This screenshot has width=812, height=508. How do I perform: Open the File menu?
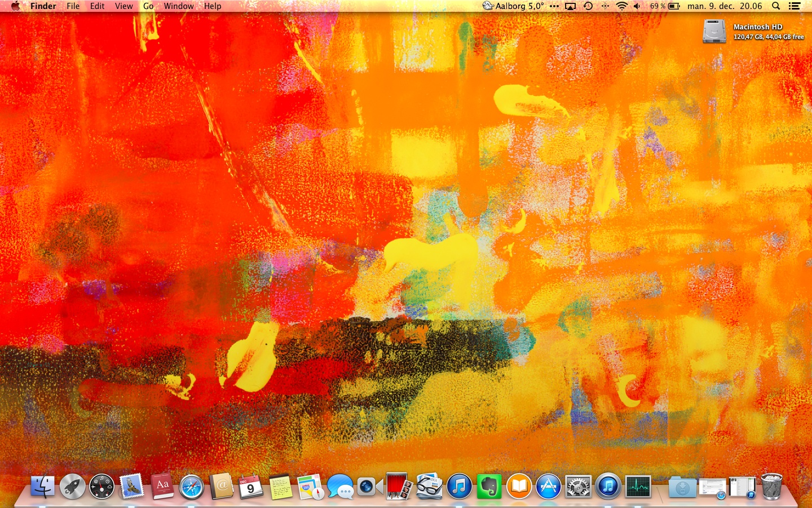[73, 6]
